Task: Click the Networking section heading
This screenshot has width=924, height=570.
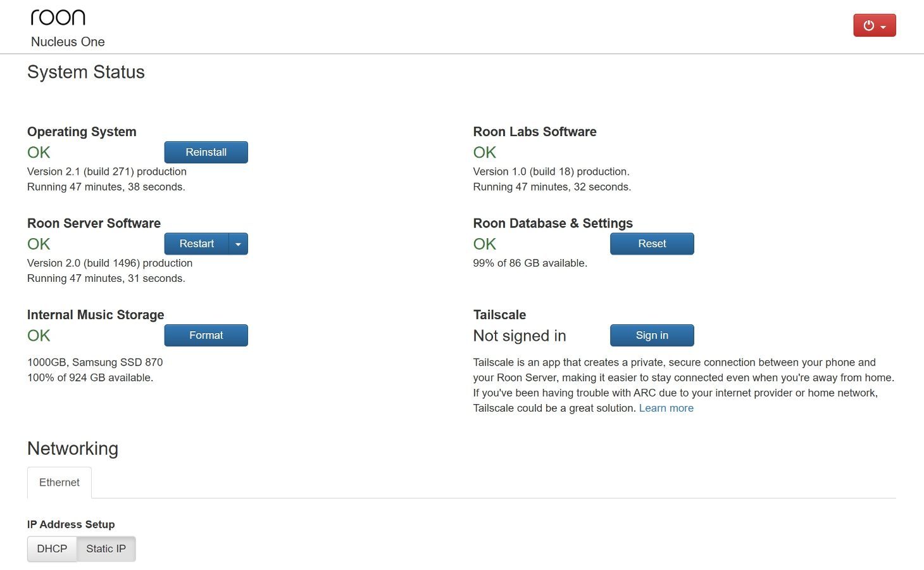Action: (73, 448)
